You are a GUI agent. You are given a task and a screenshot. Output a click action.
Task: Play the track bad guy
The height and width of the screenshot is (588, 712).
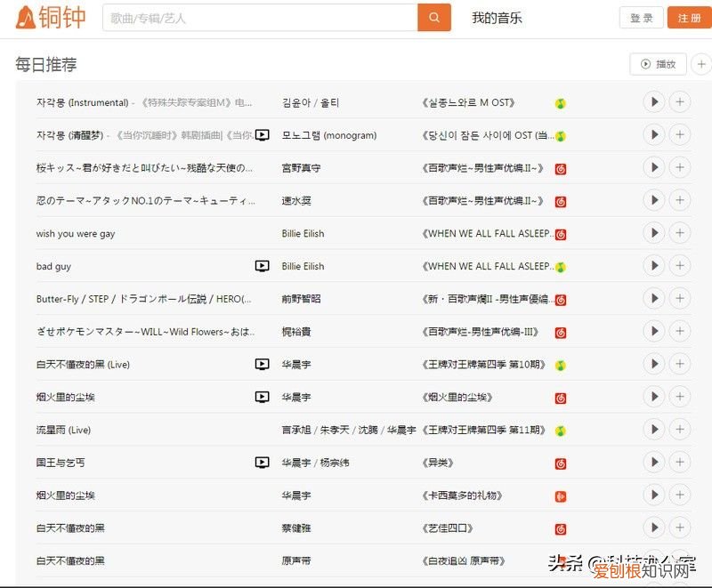655,266
